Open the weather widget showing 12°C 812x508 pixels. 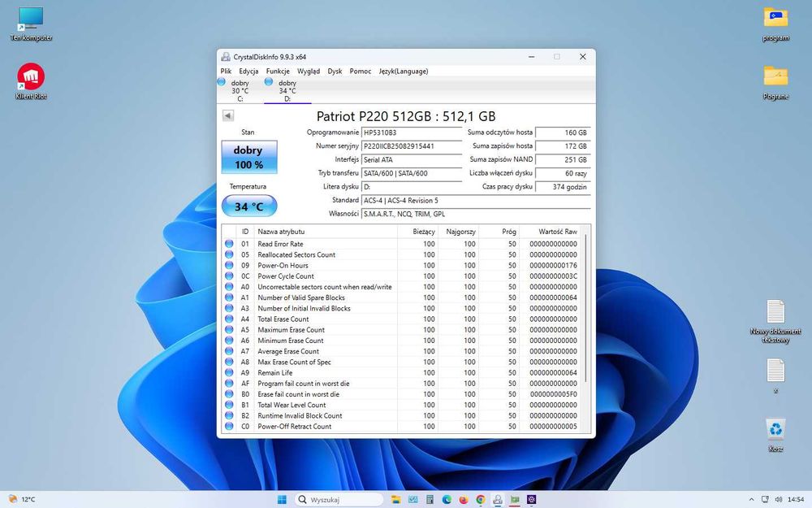click(22, 499)
